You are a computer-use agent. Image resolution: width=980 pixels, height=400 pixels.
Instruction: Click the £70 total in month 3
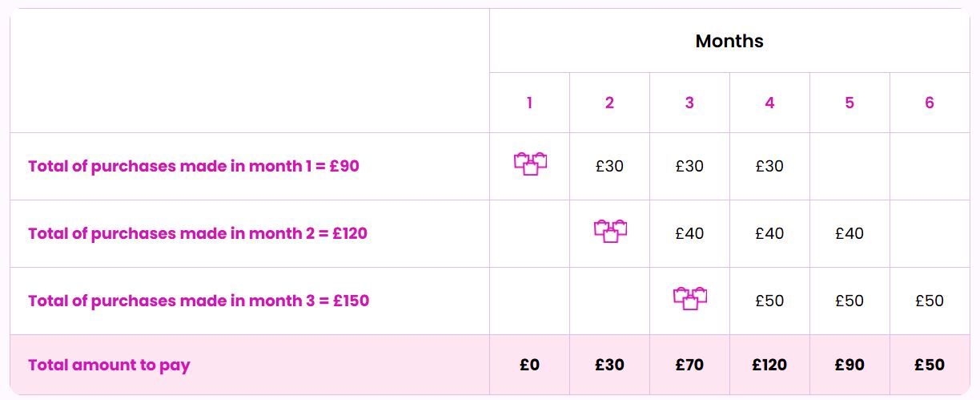tap(689, 365)
